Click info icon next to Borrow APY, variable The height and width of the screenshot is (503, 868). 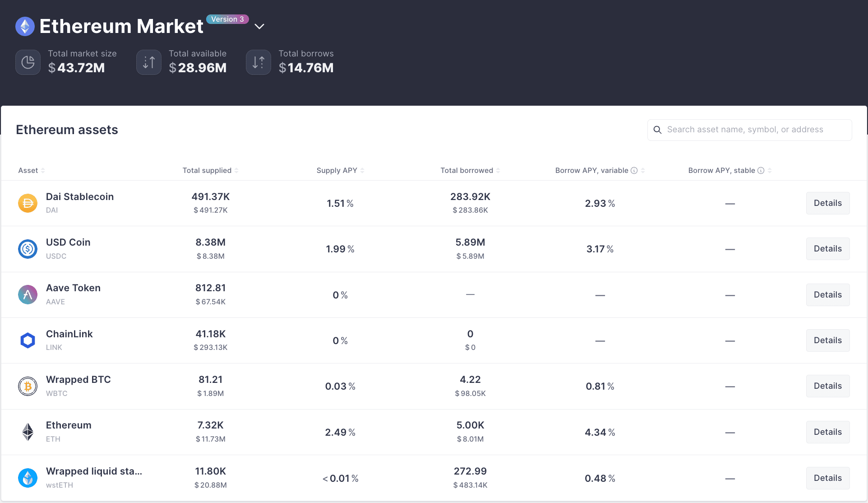click(634, 170)
